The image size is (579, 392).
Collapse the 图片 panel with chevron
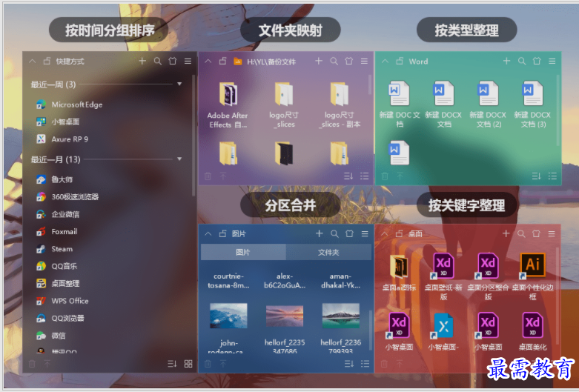[208, 233]
